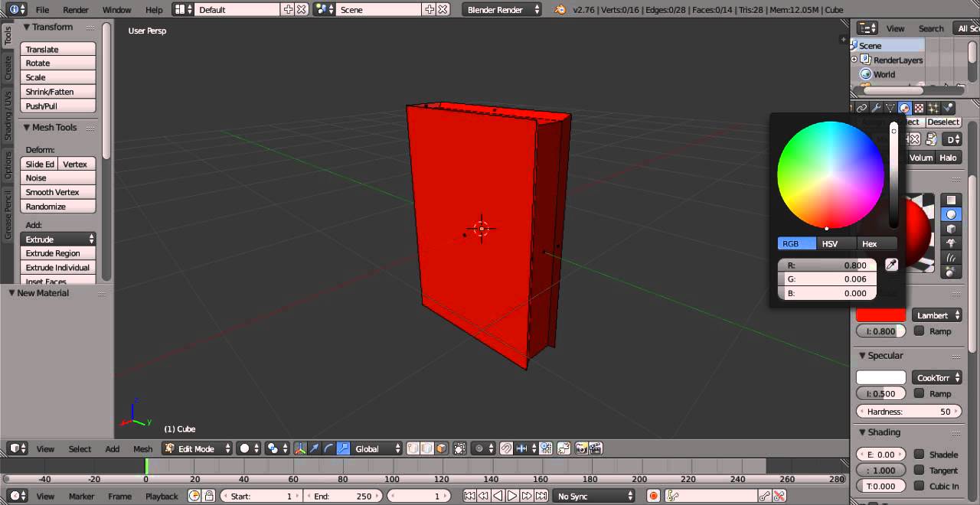
Task: Switch to vertex select mode icon
Action: click(x=413, y=448)
